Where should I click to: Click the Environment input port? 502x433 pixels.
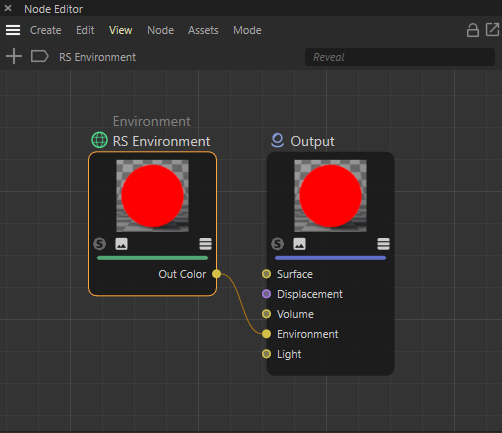266,334
